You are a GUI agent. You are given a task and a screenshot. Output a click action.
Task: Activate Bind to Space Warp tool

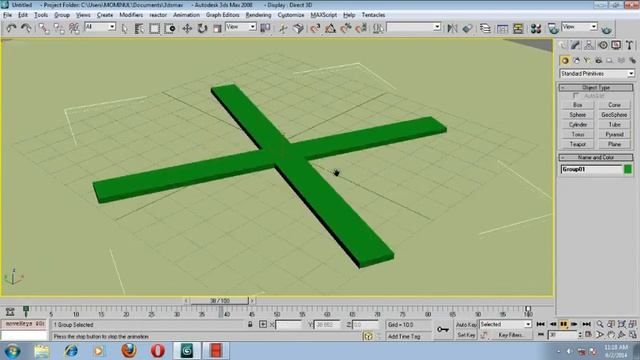pos(74,28)
